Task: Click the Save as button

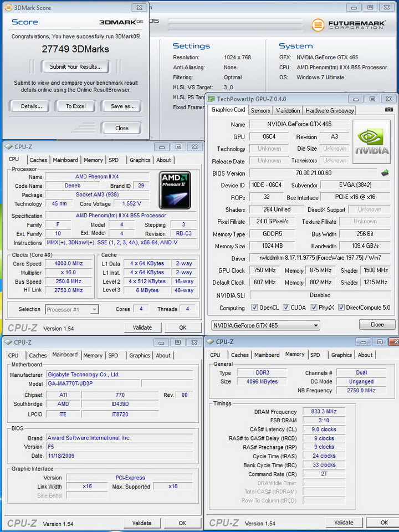Action: [122, 106]
